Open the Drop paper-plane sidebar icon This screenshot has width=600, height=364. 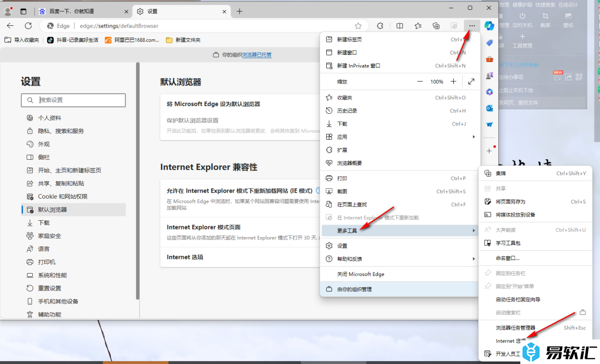489,125
